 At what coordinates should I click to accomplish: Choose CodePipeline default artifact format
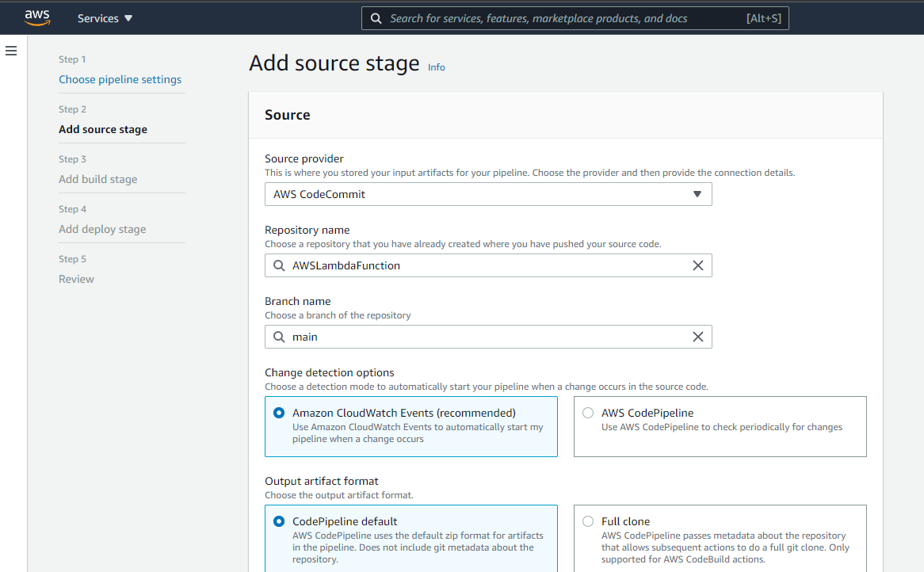[x=279, y=521]
